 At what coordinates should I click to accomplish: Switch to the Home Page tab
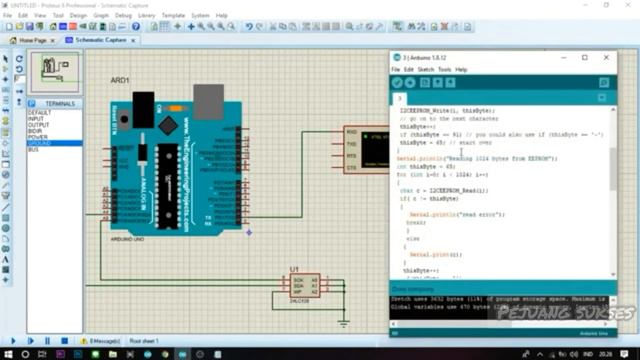pyautogui.click(x=33, y=40)
